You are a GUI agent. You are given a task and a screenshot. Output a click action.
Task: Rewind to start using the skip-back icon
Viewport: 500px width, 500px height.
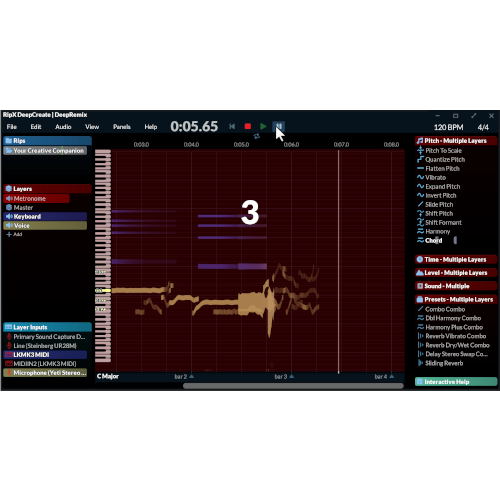click(x=232, y=126)
